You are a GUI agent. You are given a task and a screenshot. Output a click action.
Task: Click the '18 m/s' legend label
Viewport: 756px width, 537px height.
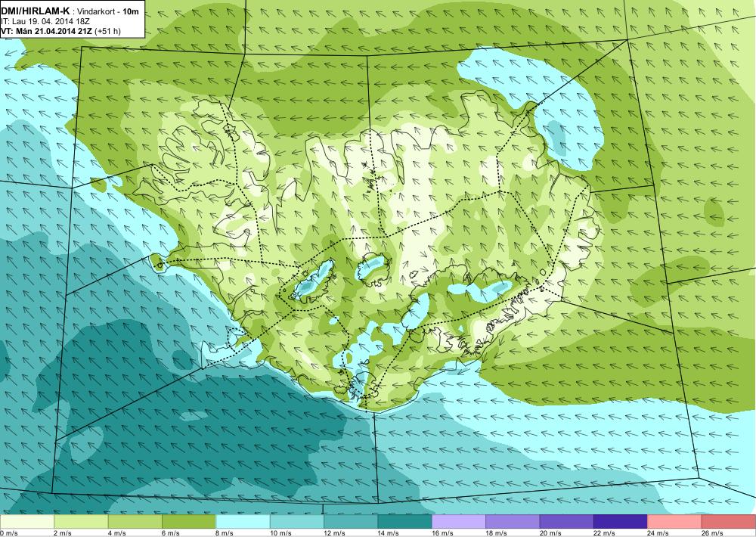[x=497, y=533]
